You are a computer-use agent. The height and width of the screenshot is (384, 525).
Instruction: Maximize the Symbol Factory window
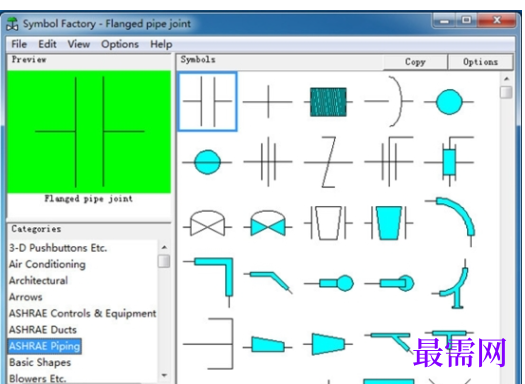466,20
